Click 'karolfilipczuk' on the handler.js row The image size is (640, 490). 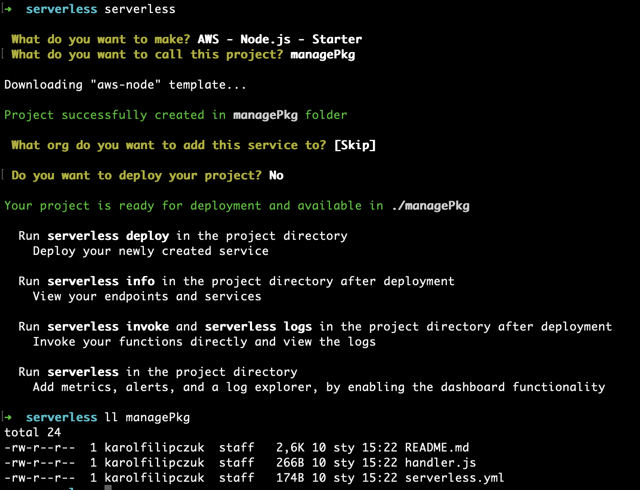[x=154, y=462]
